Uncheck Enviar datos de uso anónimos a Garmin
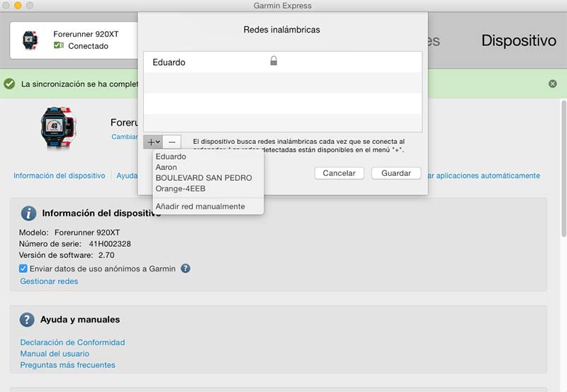Screen dimensions: 567x392 [23, 269]
